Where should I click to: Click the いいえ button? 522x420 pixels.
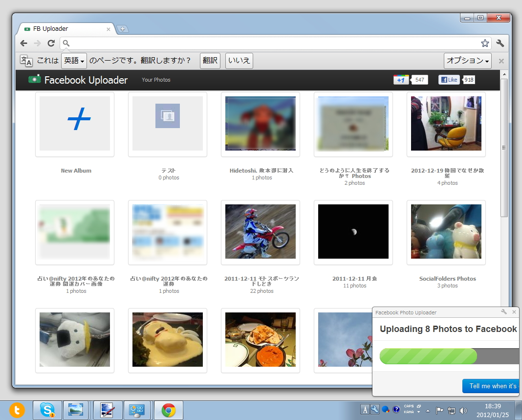(x=239, y=61)
